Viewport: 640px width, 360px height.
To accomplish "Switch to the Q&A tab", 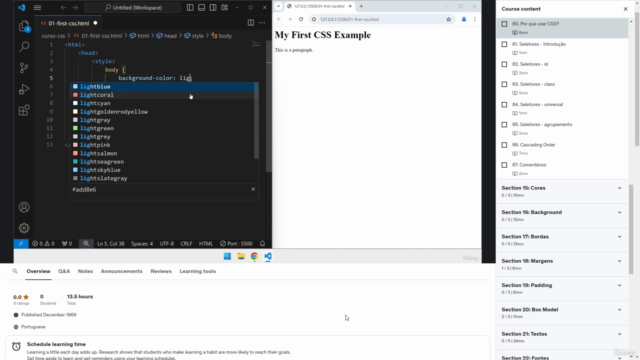I will point(64,271).
